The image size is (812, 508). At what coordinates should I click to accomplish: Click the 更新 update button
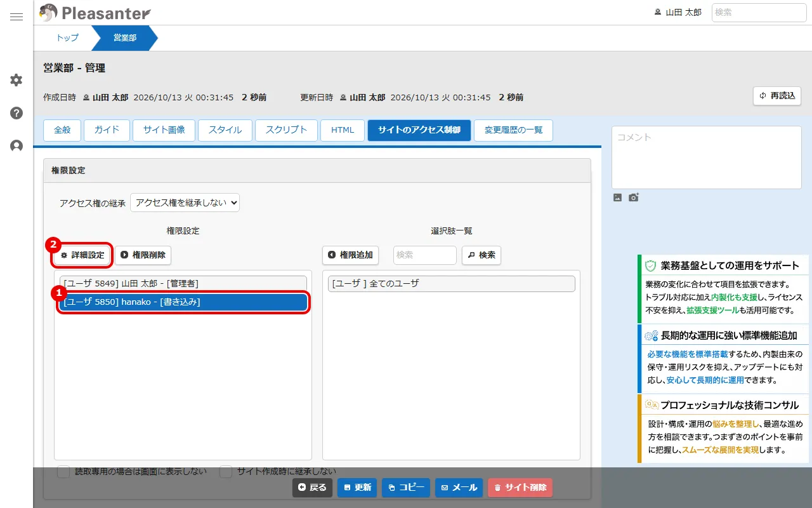[357, 488]
